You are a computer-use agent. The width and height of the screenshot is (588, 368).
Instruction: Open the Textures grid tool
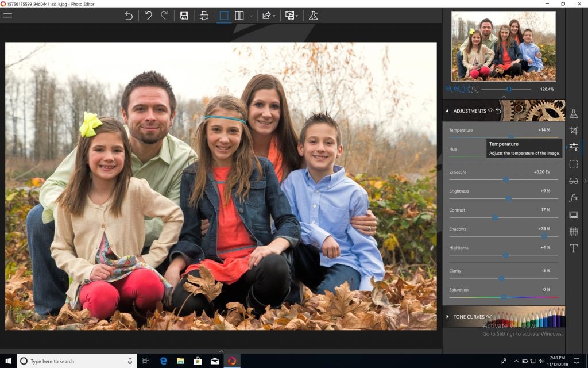pos(574,231)
